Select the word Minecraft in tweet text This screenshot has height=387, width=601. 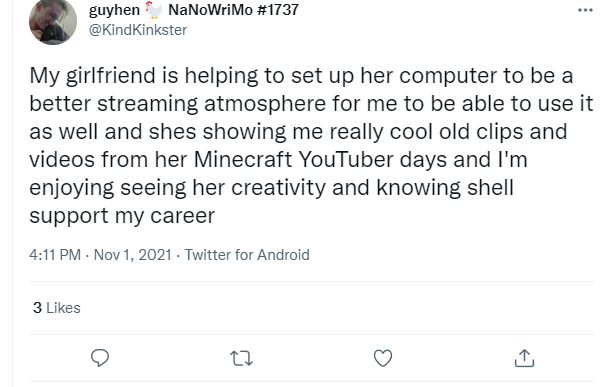point(243,159)
